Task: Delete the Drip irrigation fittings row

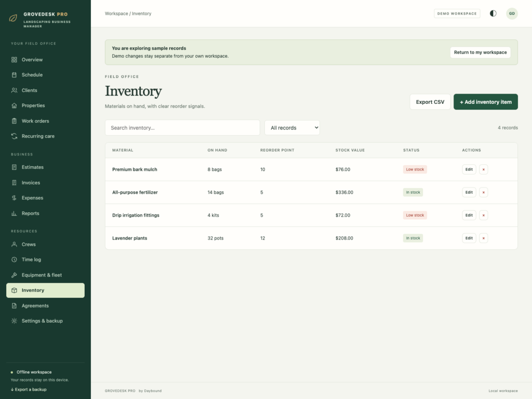Action: click(x=484, y=215)
